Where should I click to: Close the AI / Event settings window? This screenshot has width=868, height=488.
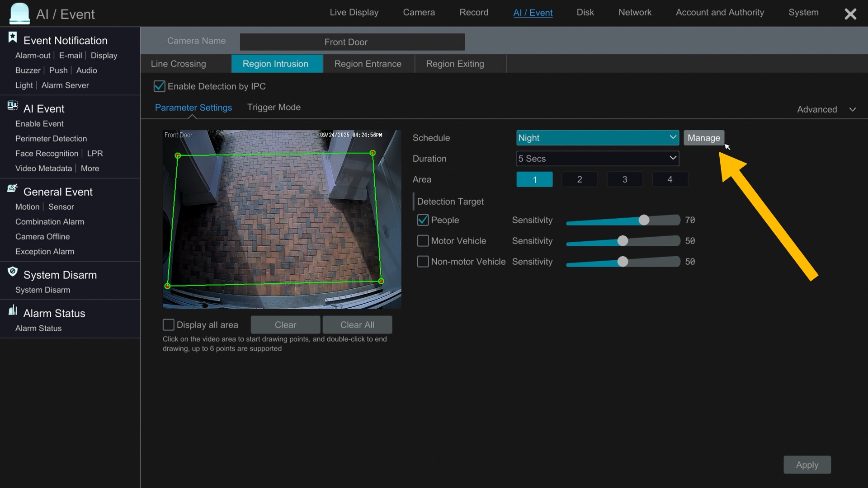point(850,14)
